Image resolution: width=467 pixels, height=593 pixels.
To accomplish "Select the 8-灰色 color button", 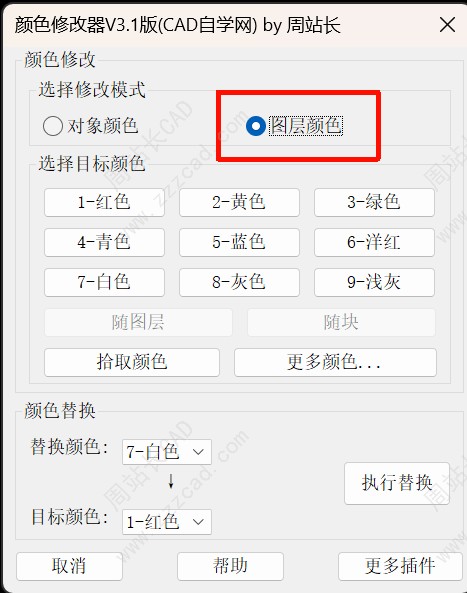I will pos(239,283).
